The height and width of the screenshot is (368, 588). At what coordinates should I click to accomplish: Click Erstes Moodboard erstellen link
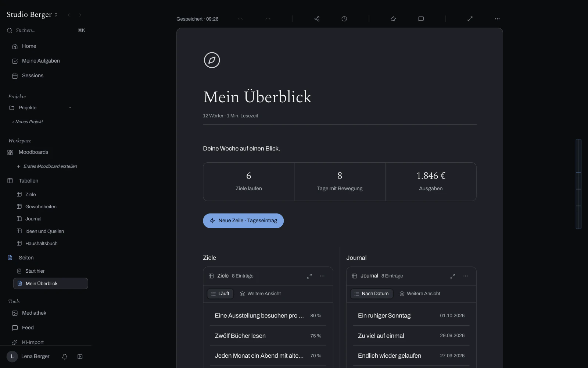[47, 166]
